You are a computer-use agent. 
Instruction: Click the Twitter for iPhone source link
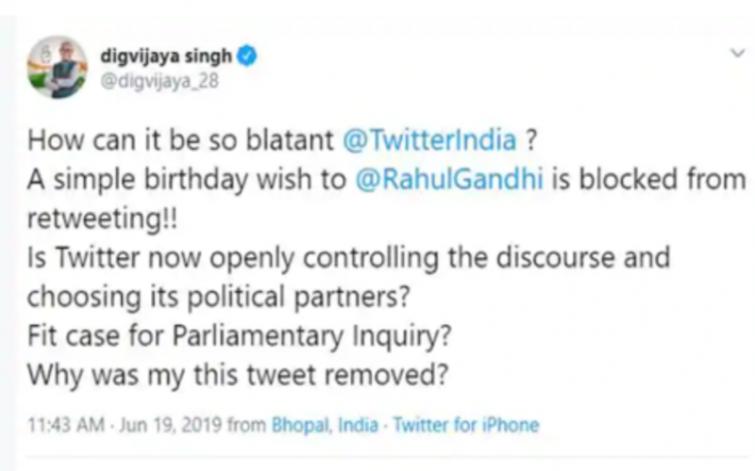coord(466,425)
